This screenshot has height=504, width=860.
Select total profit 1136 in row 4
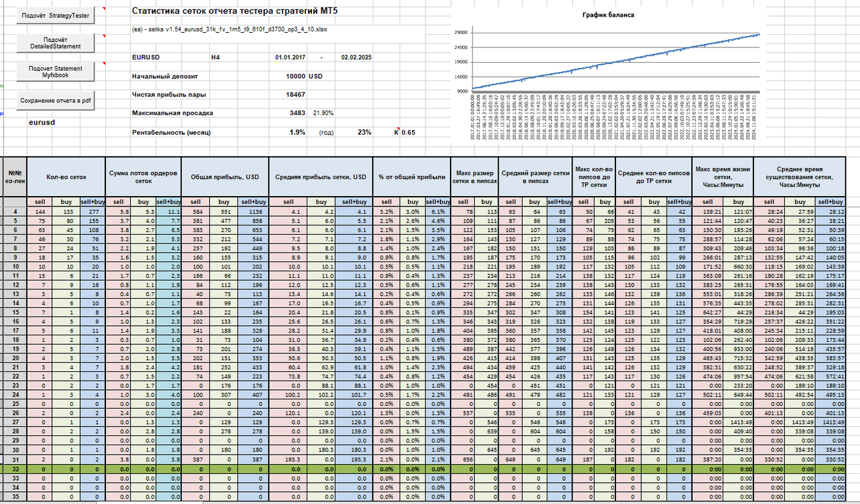(254, 211)
